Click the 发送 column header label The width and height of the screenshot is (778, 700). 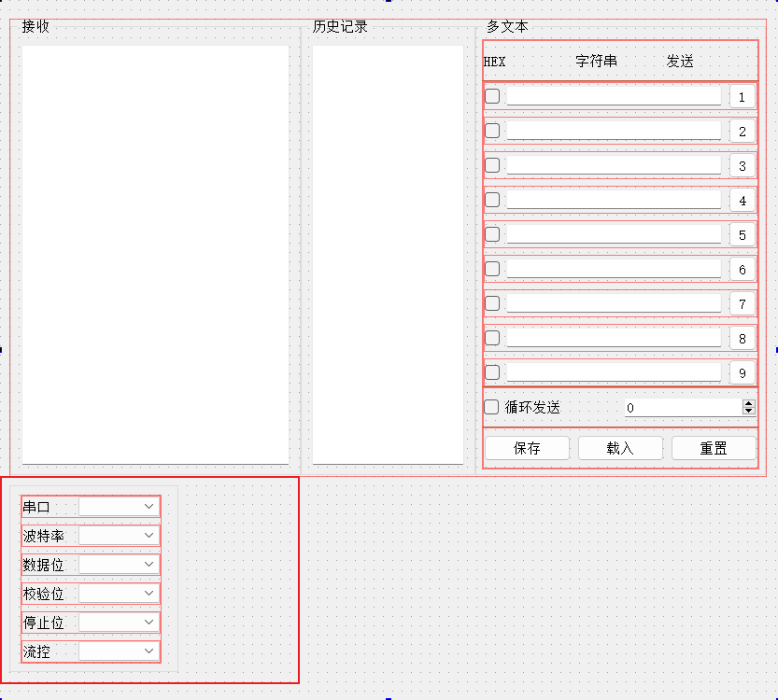click(x=680, y=61)
